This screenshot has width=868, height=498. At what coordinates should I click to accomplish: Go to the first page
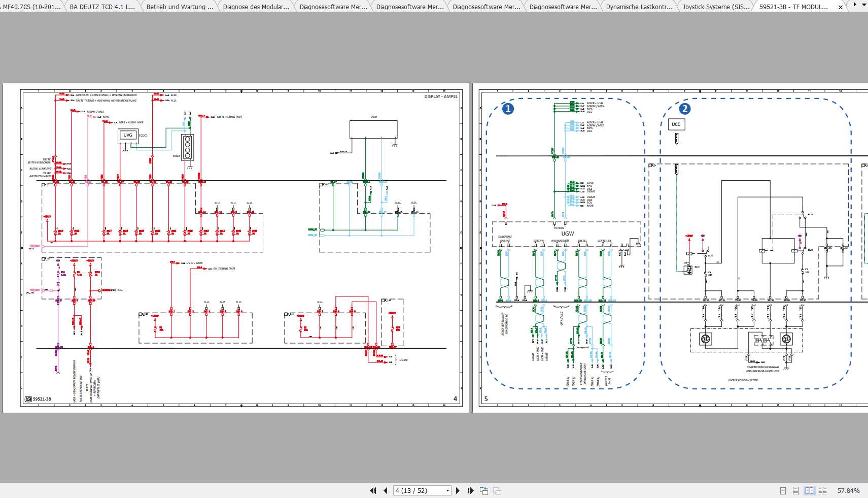(x=373, y=490)
